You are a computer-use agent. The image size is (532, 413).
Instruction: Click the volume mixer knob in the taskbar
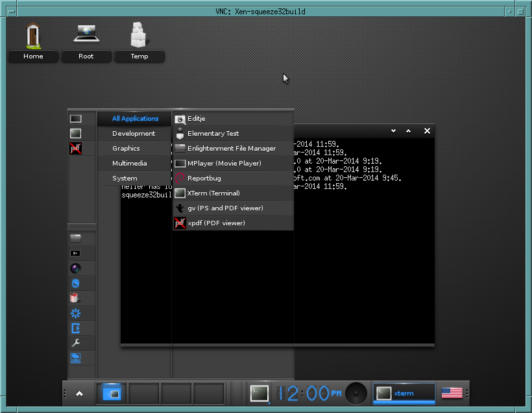pyautogui.click(x=356, y=393)
